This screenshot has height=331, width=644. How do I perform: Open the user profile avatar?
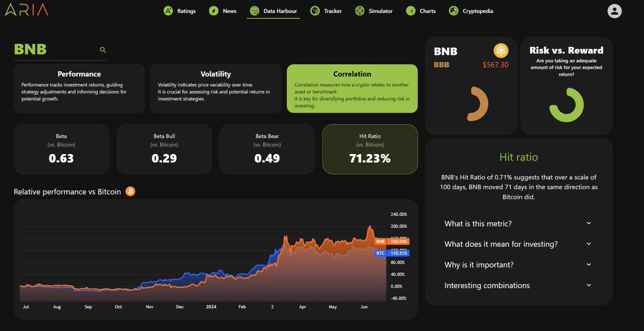(614, 10)
